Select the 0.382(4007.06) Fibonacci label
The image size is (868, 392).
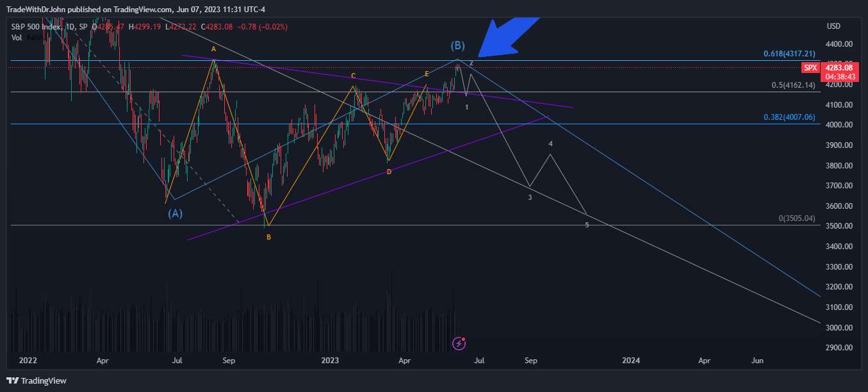789,117
